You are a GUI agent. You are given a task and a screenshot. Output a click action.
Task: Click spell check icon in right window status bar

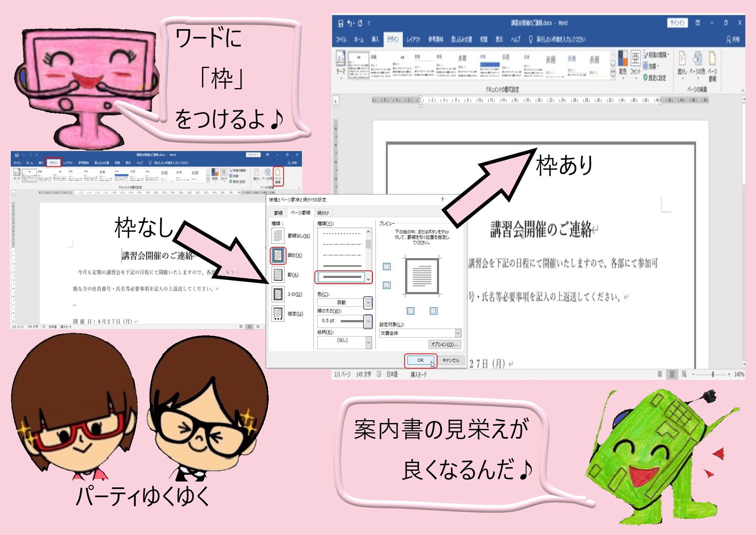click(379, 374)
